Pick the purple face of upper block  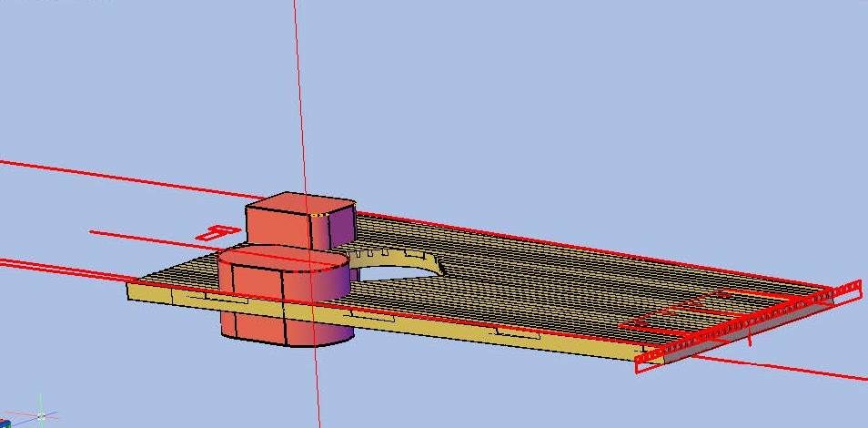click(340, 228)
